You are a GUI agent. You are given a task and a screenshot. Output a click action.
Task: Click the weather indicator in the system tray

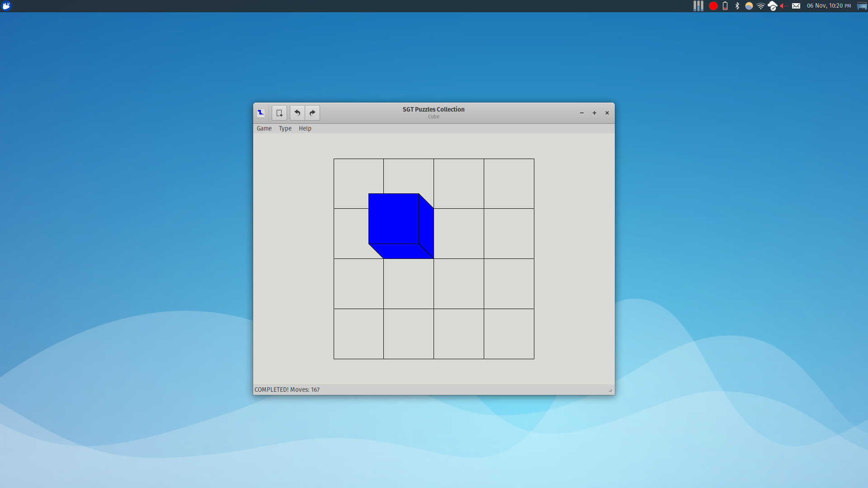[750, 6]
